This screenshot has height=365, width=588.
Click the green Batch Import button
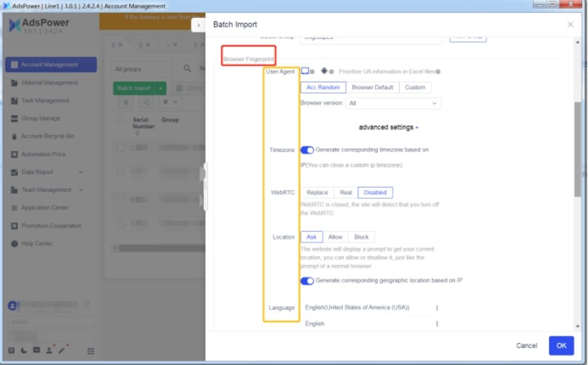134,88
